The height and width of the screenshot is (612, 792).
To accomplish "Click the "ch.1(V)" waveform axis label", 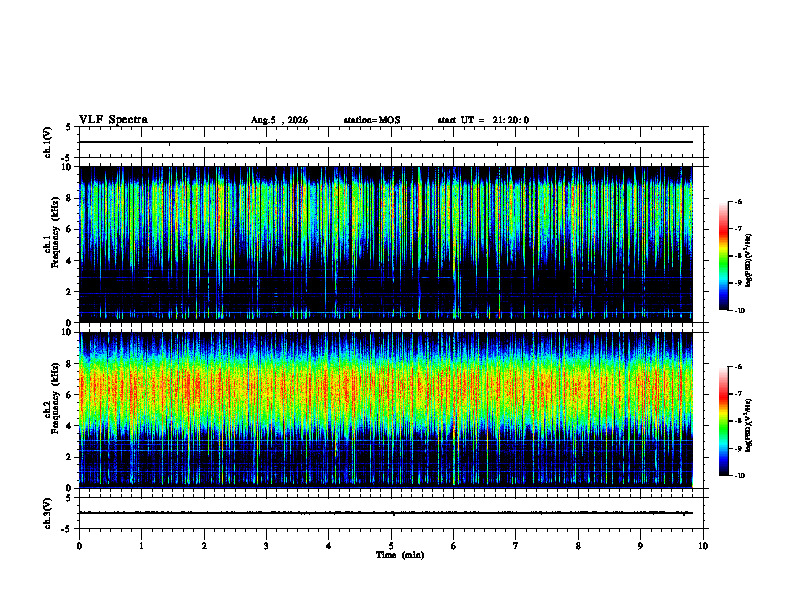I will click(48, 142).
